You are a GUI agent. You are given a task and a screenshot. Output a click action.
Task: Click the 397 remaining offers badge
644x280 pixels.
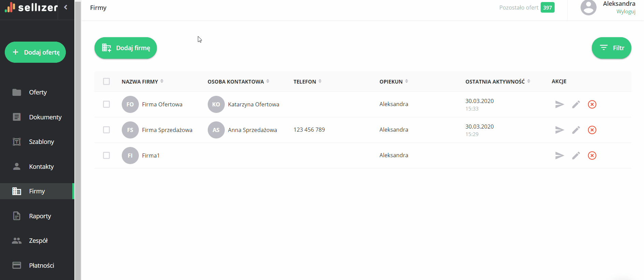click(x=547, y=8)
